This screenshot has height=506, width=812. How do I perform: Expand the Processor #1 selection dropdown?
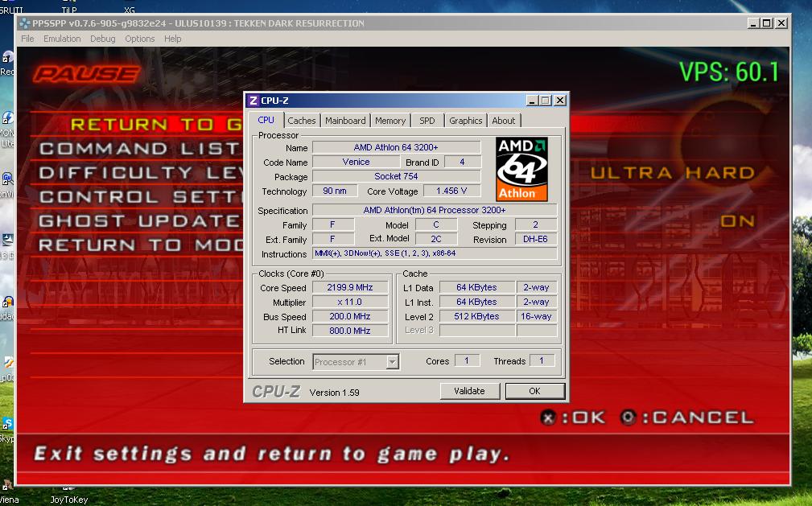click(x=392, y=362)
